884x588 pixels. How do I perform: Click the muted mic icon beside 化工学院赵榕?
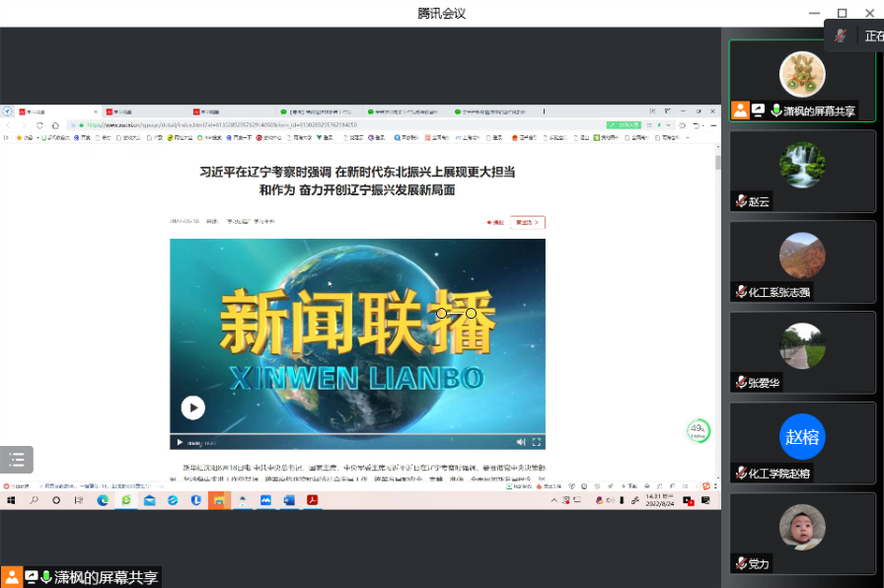coord(740,474)
